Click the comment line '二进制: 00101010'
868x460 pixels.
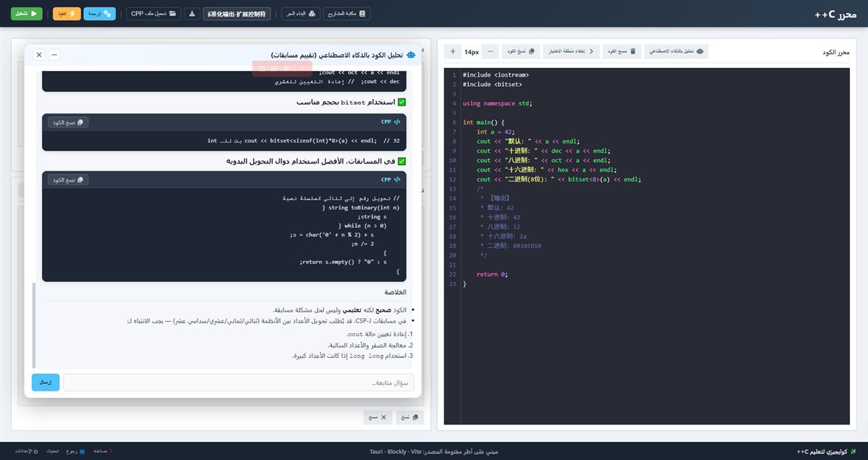(x=510, y=246)
